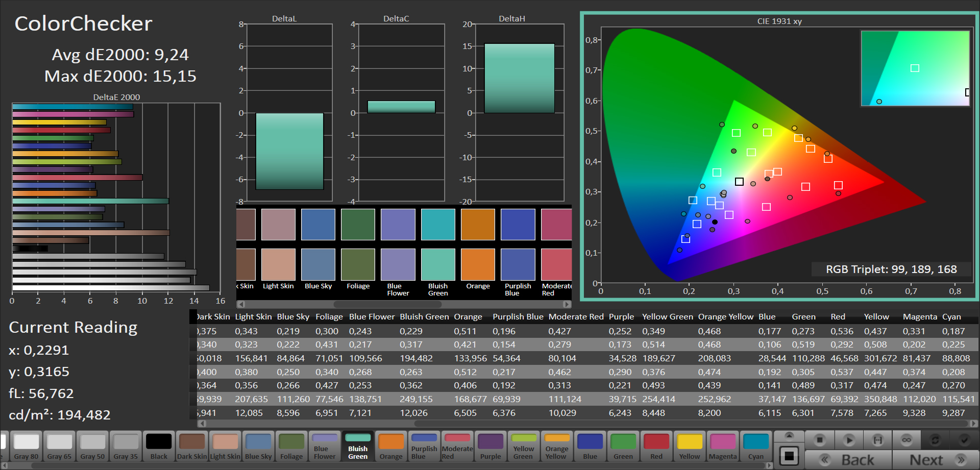
Task: Select the Purplish Blue patch button
Action: click(424, 447)
